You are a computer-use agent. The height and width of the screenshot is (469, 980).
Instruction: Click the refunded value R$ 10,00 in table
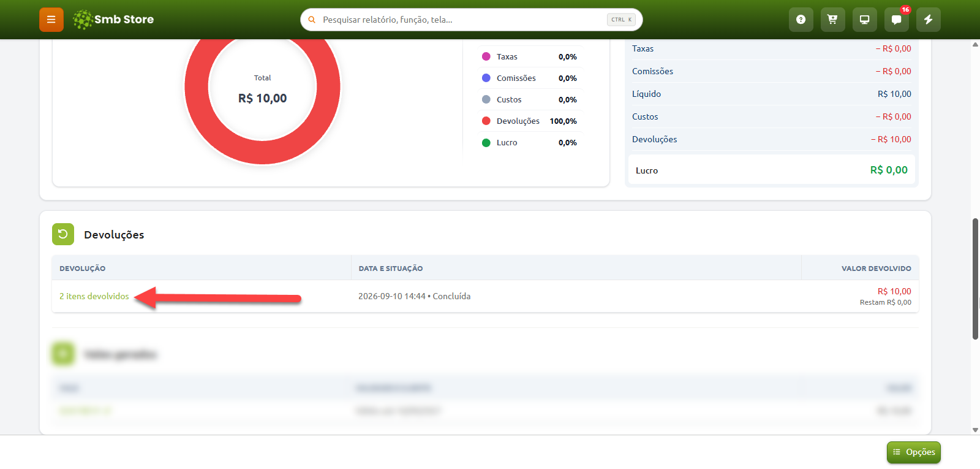pyautogui.click(x=894, y=291)
